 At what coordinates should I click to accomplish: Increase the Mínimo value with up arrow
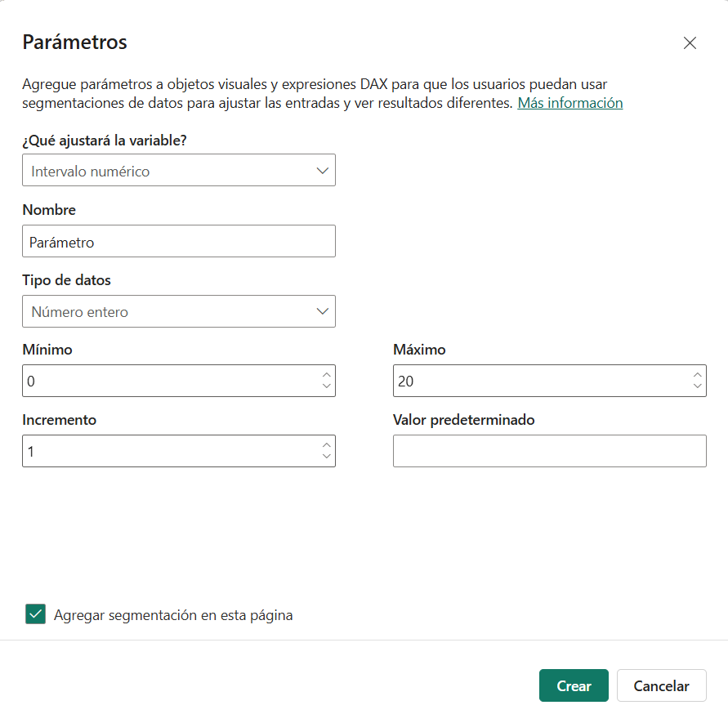[326, 375]
